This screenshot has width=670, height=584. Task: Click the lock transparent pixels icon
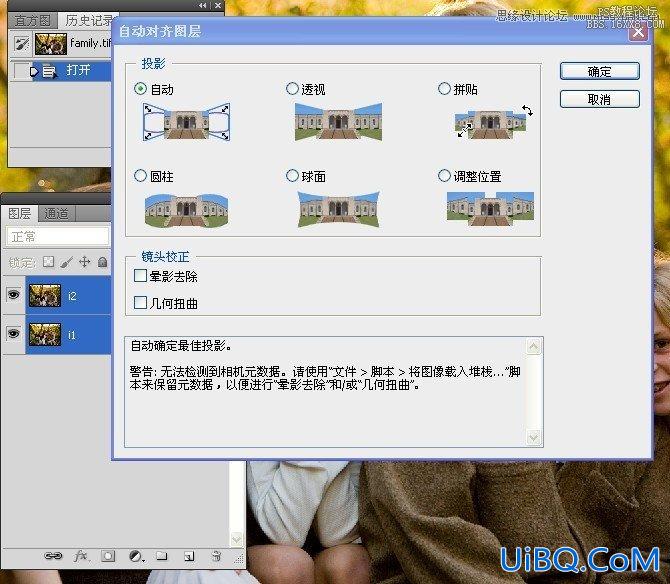click(49, 261)
